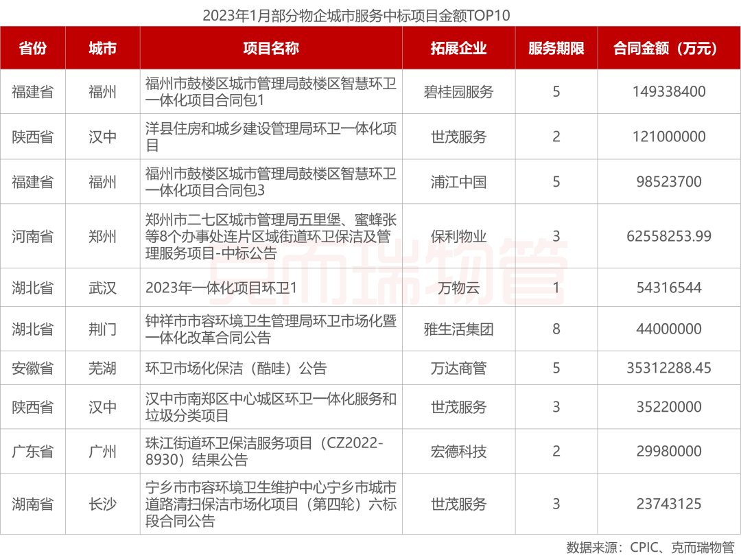
Task: Click the 拓展企业 column header
Action: click(458, 48)
